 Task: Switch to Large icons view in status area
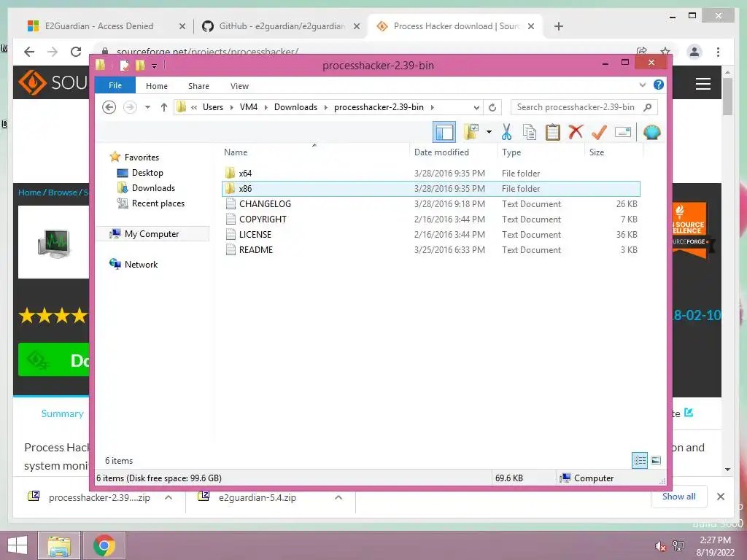(x=656, y=460)
